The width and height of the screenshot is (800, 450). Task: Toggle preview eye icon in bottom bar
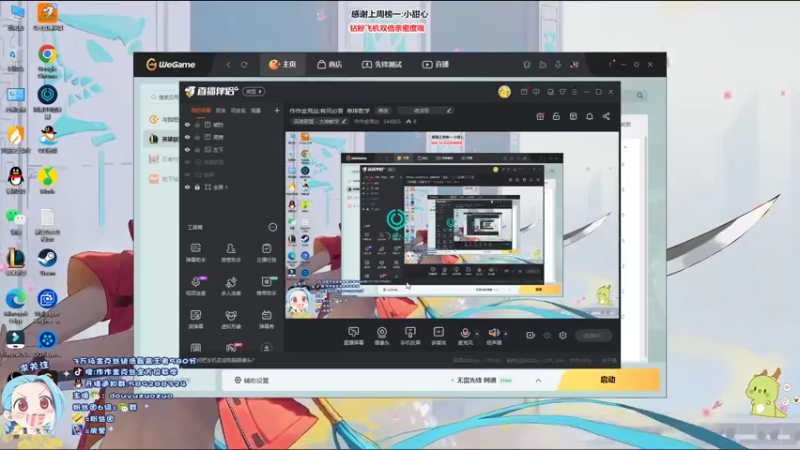pos(547,335)
